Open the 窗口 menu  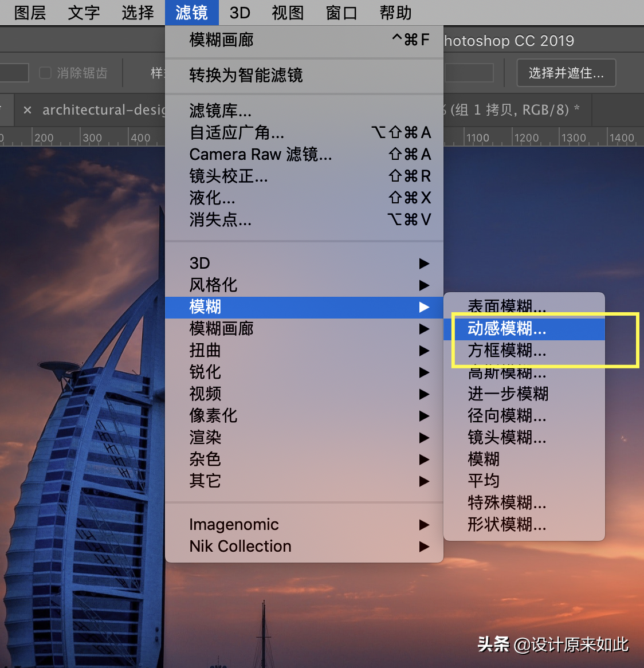pyautogui.click(x=341, y=13)
